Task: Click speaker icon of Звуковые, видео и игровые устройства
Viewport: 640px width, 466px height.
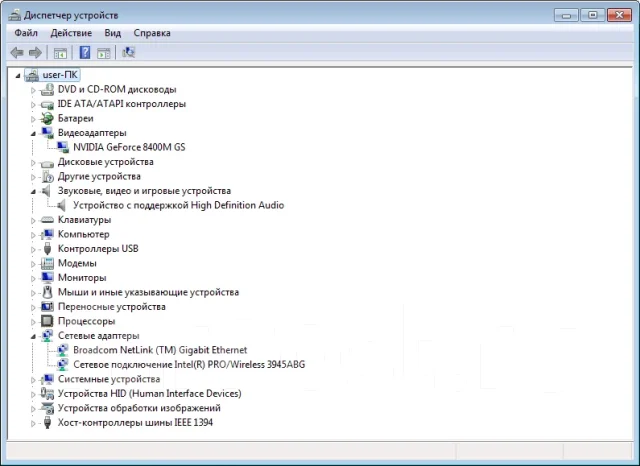Action: (47, 191)
